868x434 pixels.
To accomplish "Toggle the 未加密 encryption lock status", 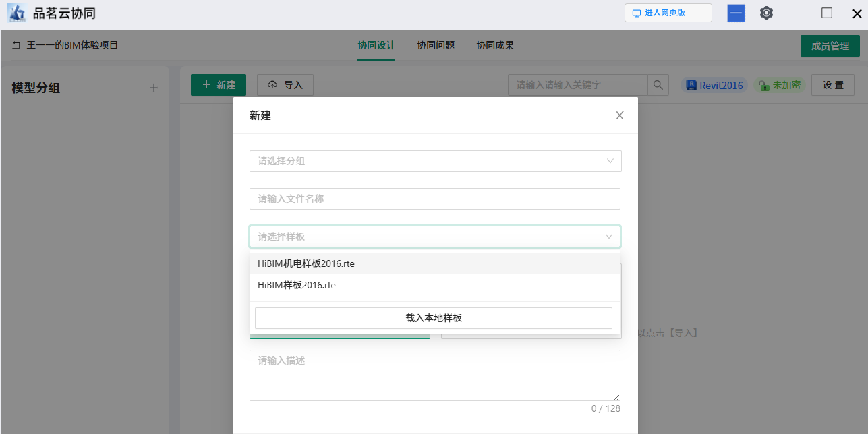I will point(780,85).
